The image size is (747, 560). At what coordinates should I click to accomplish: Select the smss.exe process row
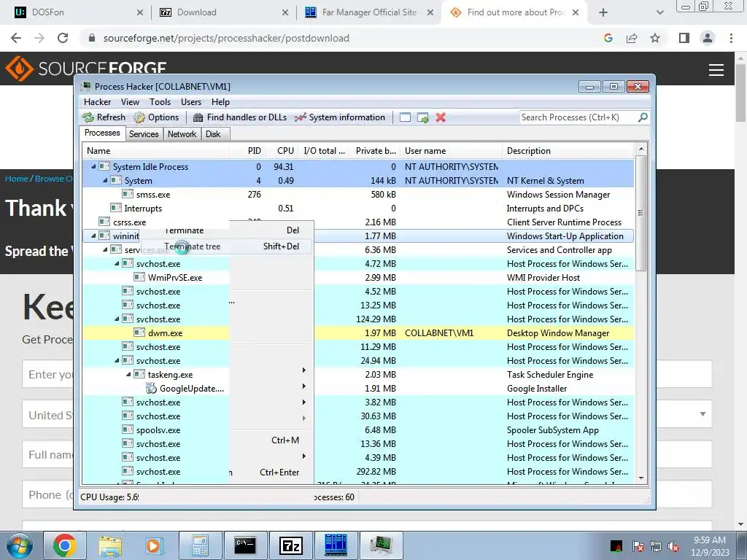[x=357, y=194]
